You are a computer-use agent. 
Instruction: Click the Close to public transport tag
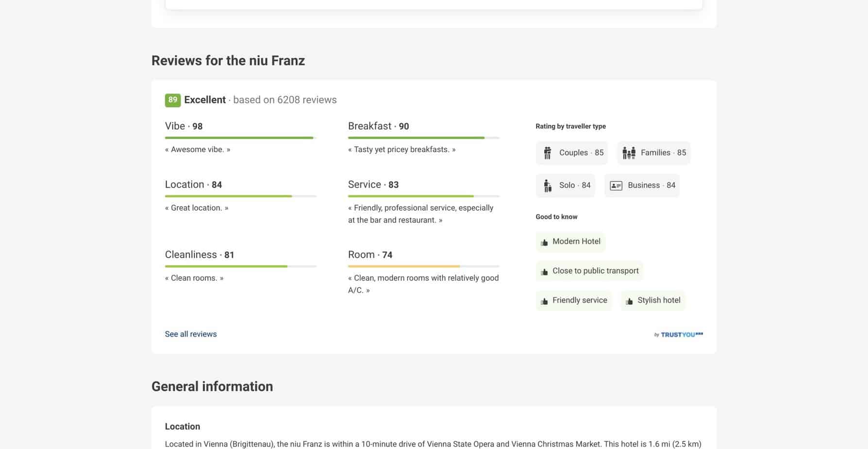(x=589, y=271)
